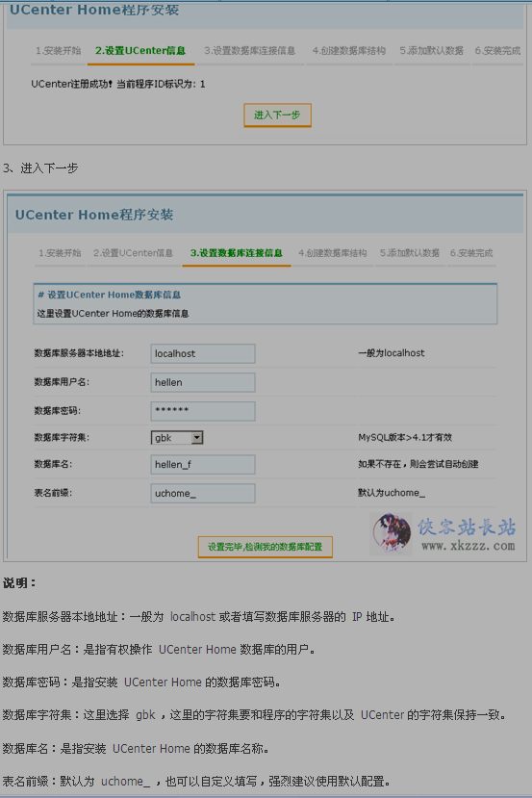
Task: Click the heading # 设置UCenter Home数据库信息
Action: (x=110, y=295)
